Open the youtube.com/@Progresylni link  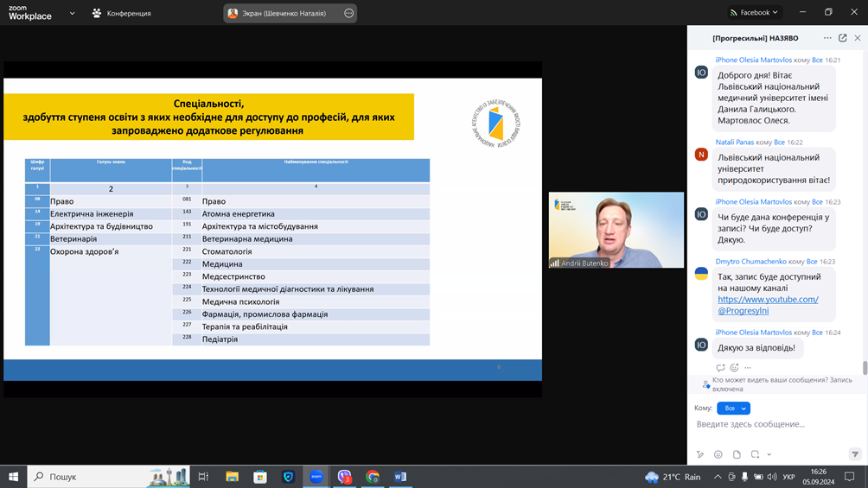pos(767,305)
